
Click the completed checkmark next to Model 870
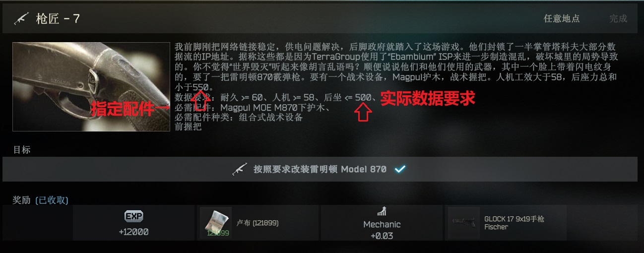pyautogui.click(x=400, y=169)
